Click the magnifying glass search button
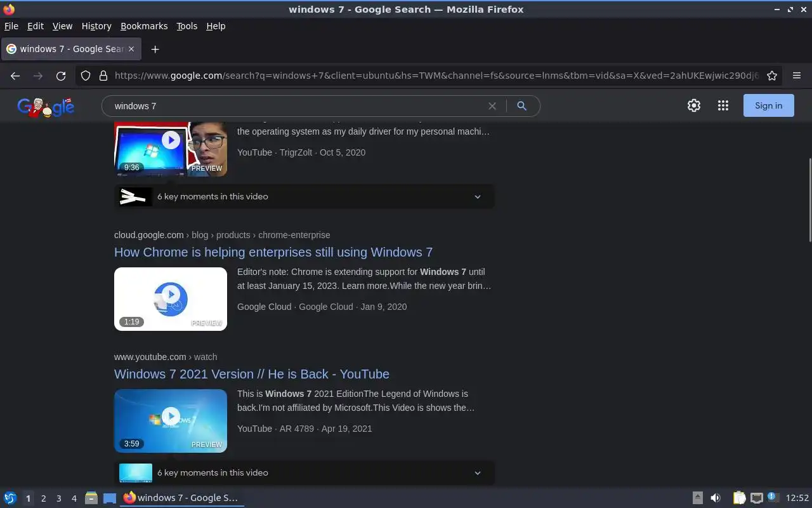 coord(522,106)
